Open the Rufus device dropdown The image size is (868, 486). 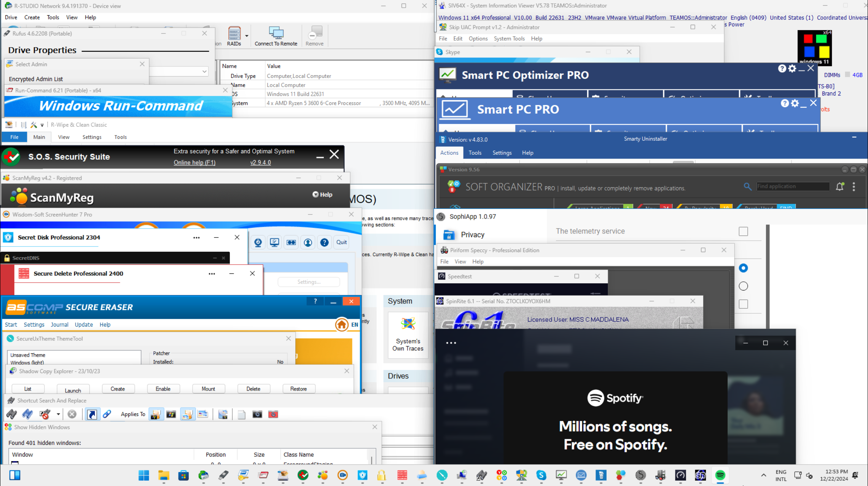coord(204,71)
